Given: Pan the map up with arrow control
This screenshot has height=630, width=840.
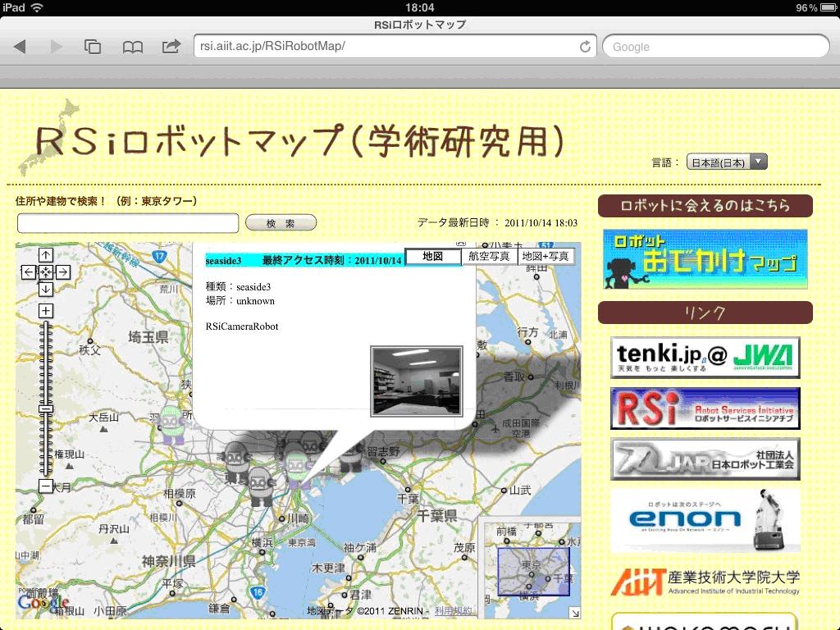Looking at the screenshot, I should (46, 255).
